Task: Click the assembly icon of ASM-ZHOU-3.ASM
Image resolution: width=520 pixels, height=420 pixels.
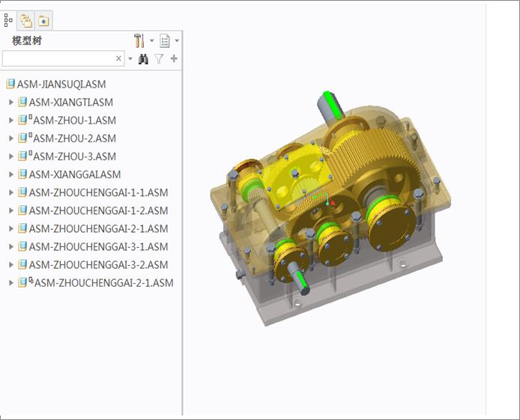Action: pos(22,156)
